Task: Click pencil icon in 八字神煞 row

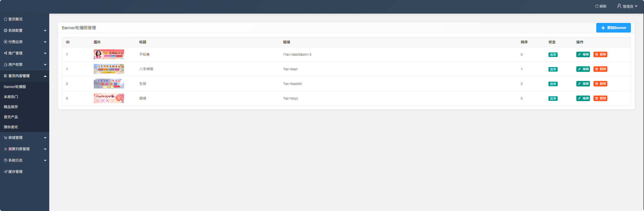Action: click(579, 69)
